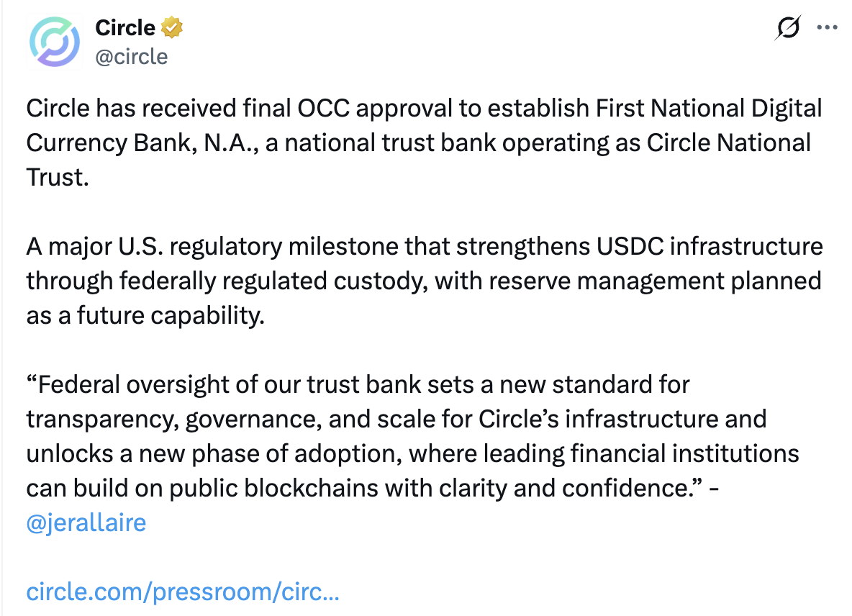The image size is (852, 616).
Task: Click the Circle display name
Action: (125, 27)
